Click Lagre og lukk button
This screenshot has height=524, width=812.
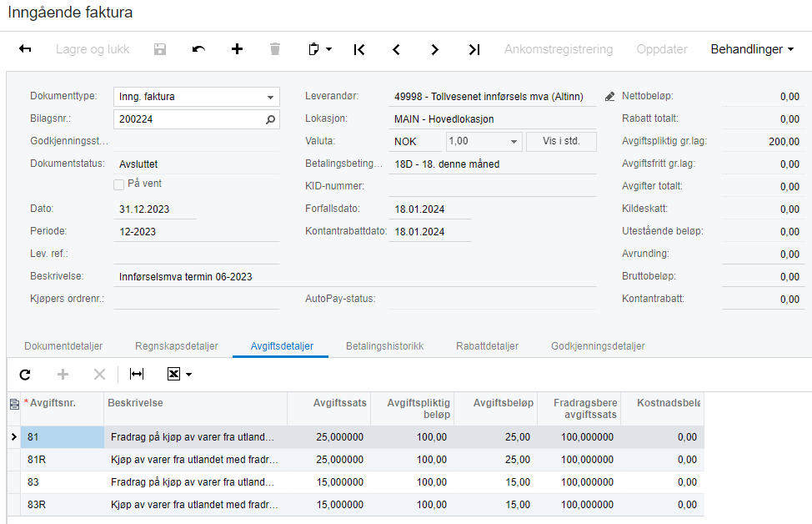coord(93,49)
